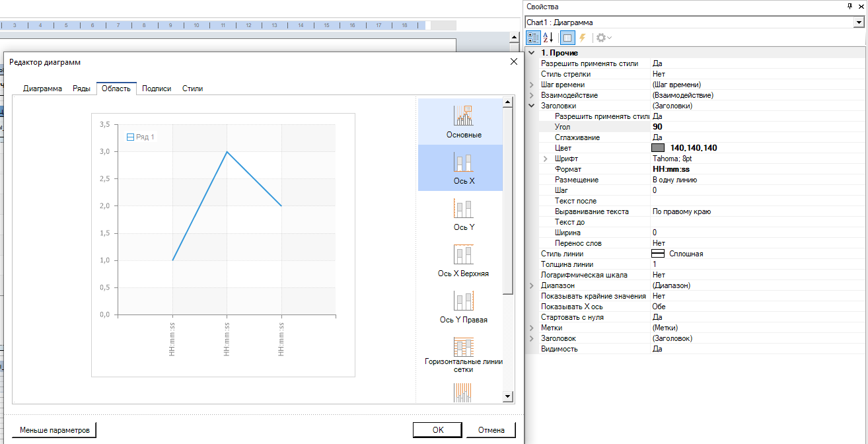Viewport: 868px width, 444px height.
Task: Open the Диаграмма tab
Action: coord(42,89)
